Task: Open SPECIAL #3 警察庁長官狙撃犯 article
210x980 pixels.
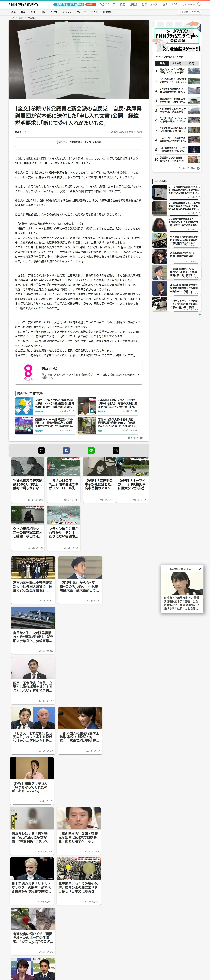Action: (x=177, y=224)
